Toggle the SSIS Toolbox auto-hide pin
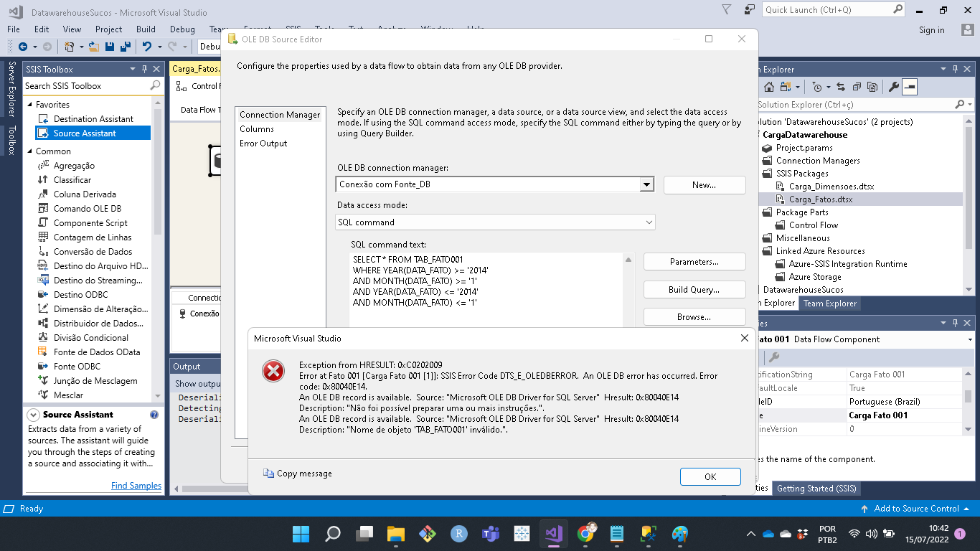 pos(144,70)
